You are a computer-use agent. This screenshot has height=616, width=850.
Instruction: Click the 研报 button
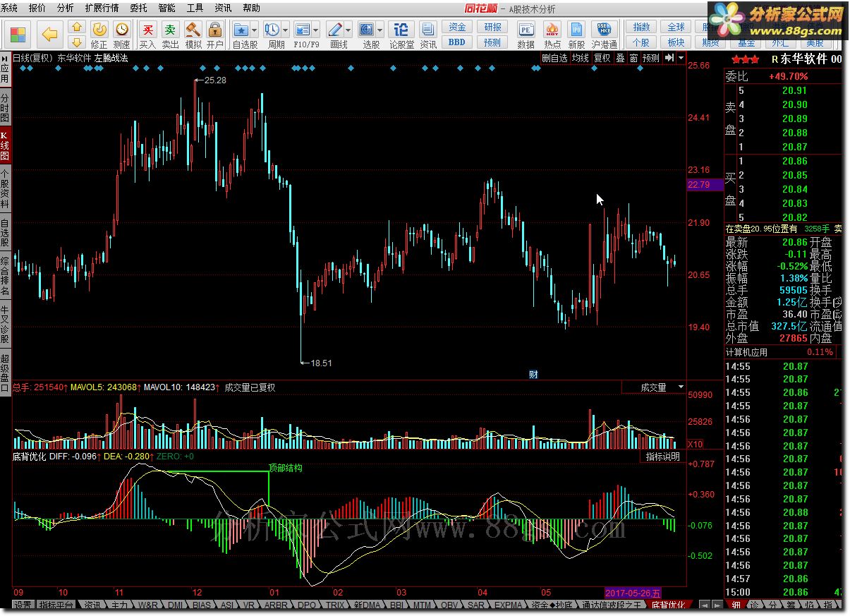(x=492, y=27)
